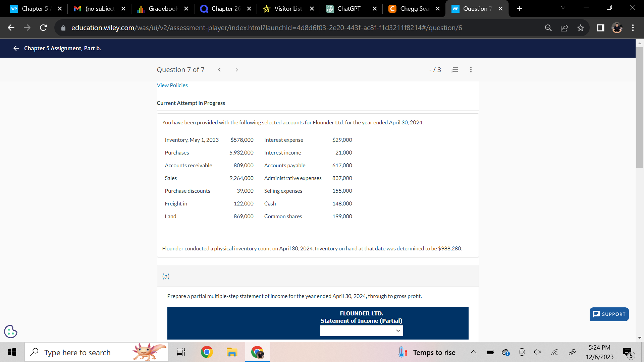
Task: Click the reload page icon
Action: pyautogui.click(x=43, y=28)
